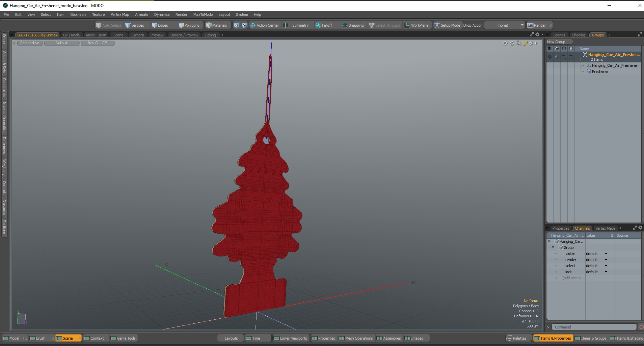Open the Drop Action (none) dropdown
644x346 pixels.
click(505, 25)
